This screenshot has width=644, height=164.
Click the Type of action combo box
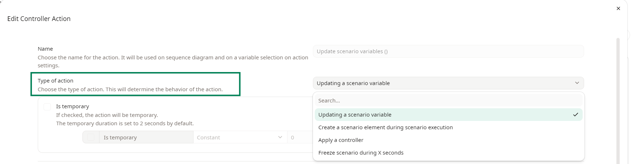pos(443,83)
